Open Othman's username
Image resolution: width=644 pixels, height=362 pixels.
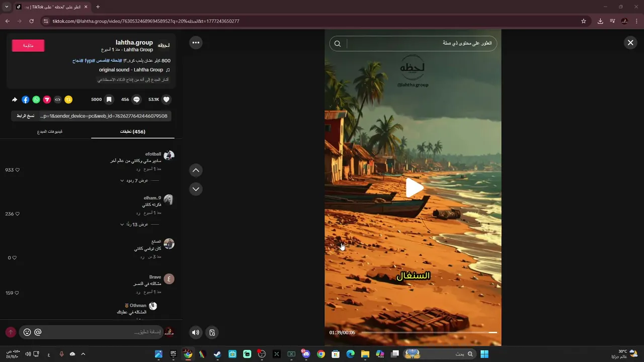click(138, 306)
